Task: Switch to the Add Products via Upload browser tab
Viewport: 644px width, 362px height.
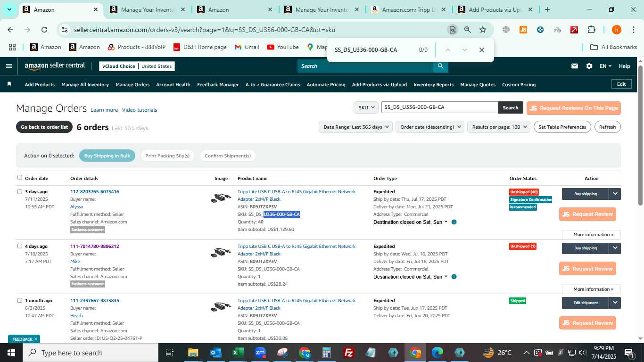Action: 495,9
